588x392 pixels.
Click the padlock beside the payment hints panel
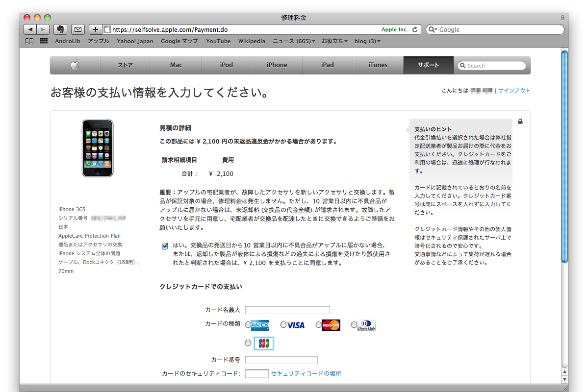[520, 122]
